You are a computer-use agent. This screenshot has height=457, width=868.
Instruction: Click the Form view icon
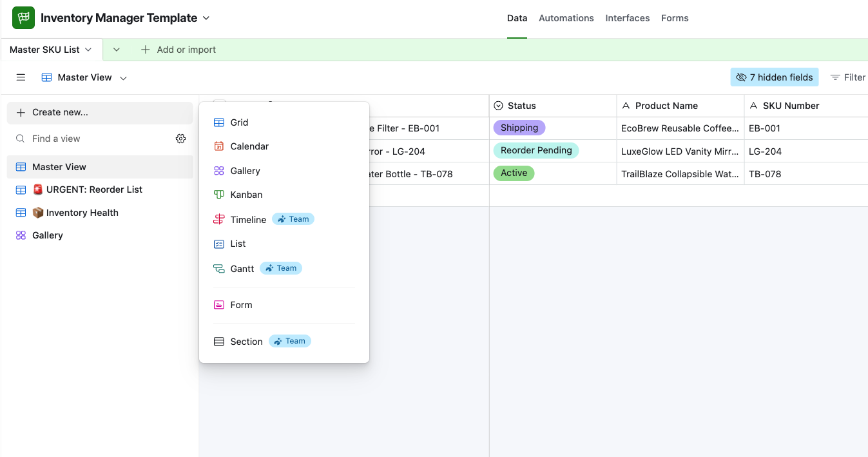click(219, 305)
